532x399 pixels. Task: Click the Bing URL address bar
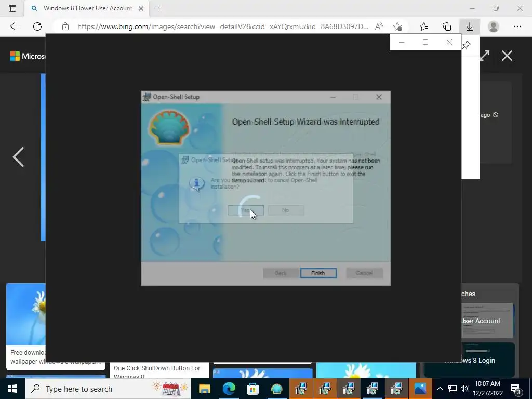coord(223,26)
